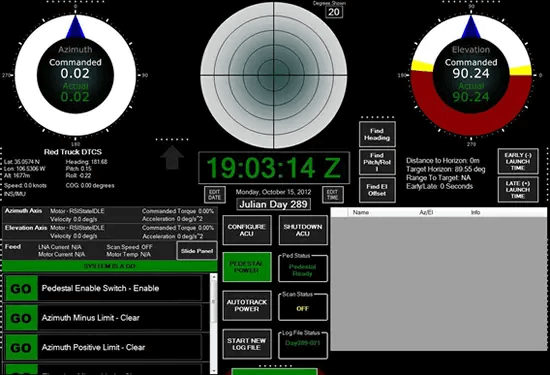The height and width of the screenshot is (375, 550).
Task: Toggle the Autotrack Power button
Action: [247, 306]
